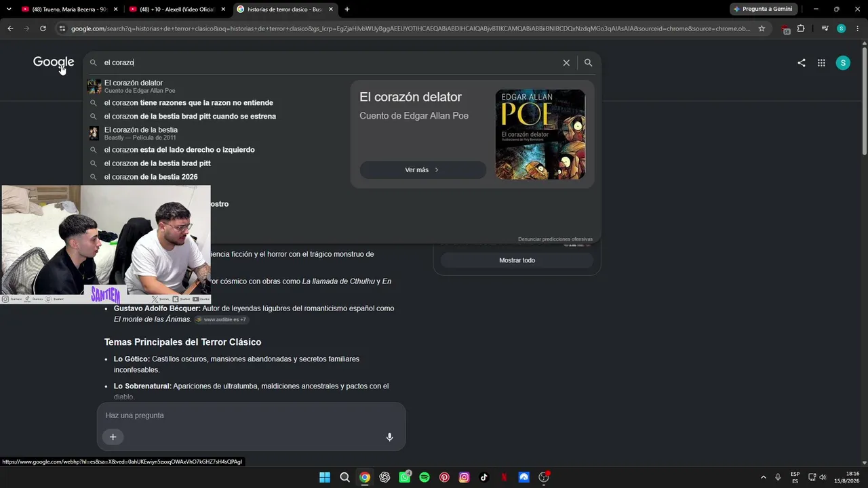Image resolution: width=868 pixels, height=488 pixels.
Task: Open the taskbar volume icon
Action: pos(823,477)
